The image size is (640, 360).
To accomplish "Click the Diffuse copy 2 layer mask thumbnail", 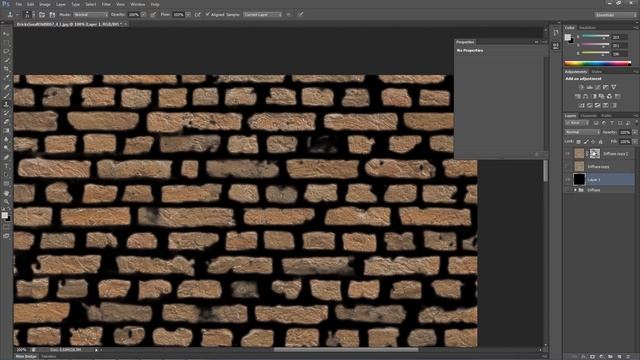I will click(595, 153).
